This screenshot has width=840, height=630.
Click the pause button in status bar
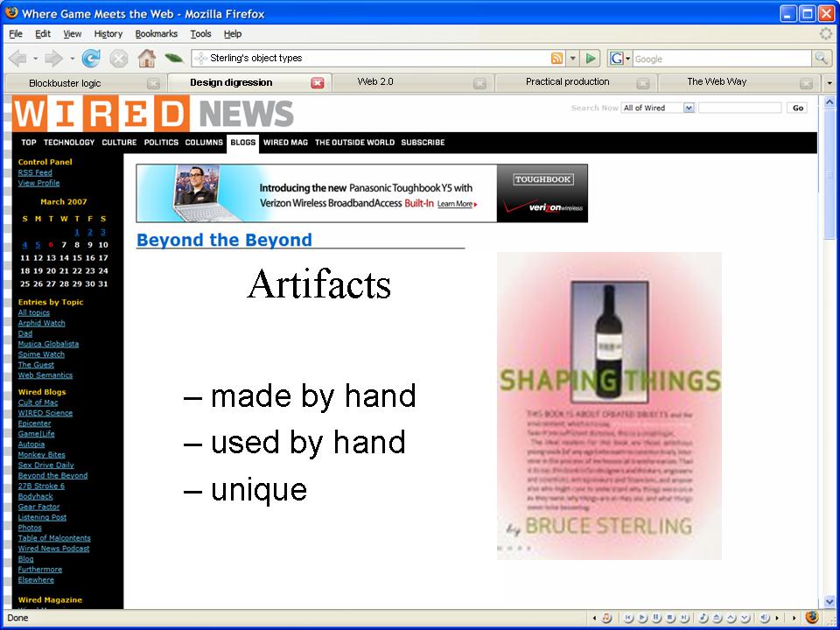pos(655,618)
